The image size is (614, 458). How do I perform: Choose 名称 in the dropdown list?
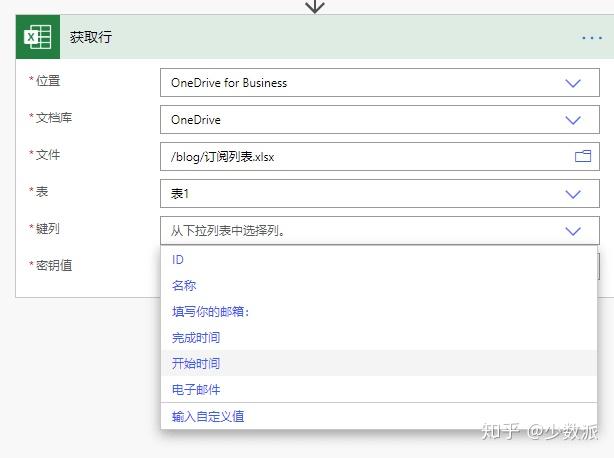pos(184,286)
